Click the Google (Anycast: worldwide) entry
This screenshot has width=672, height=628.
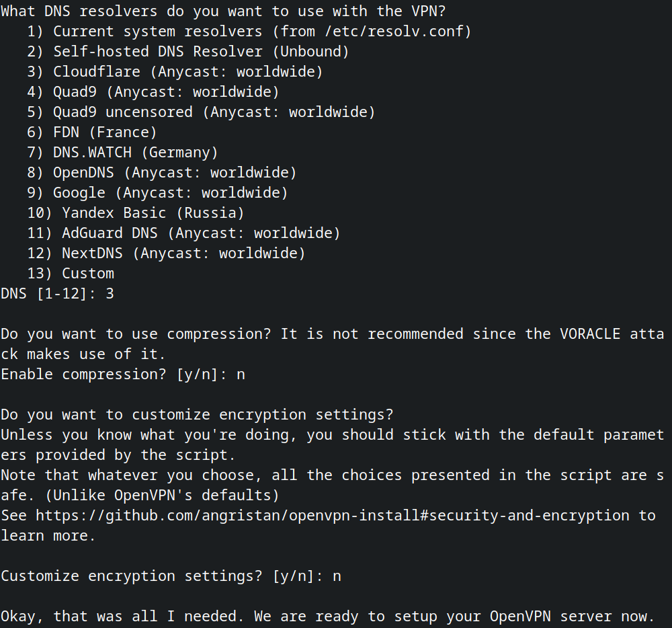pos(170,193)
